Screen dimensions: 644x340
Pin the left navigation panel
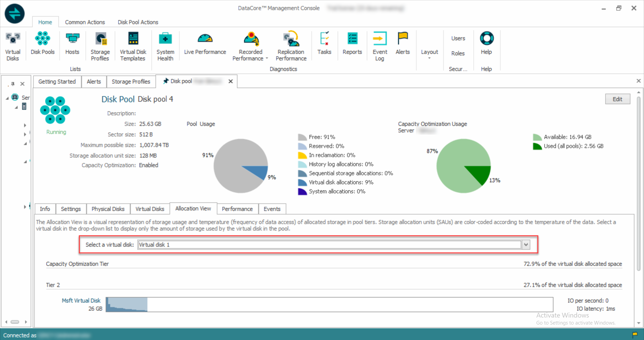coord(13,84)
